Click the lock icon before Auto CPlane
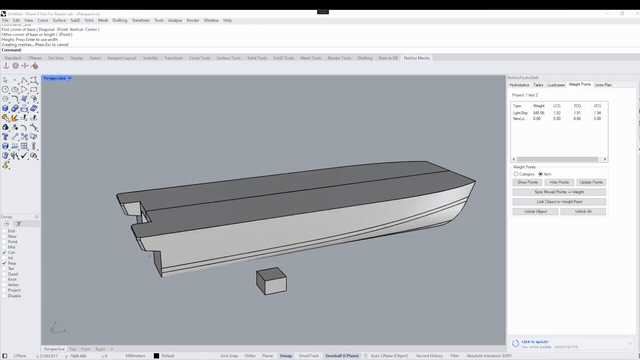 [366, 356]
